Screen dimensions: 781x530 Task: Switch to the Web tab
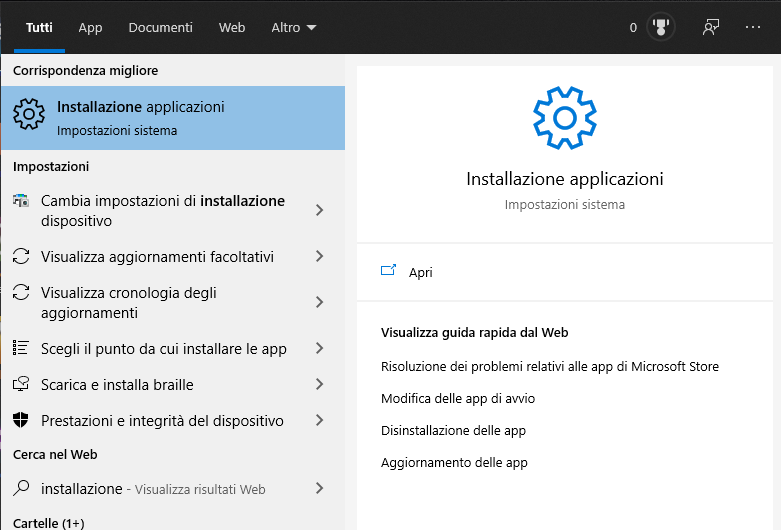232,27
